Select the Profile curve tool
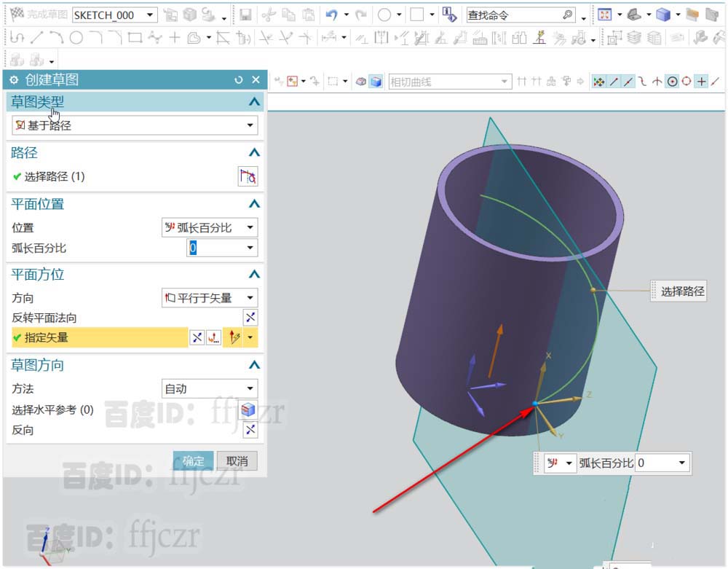Image resolution: width=728 pixels, height=569 pixels. click(17, 38)
